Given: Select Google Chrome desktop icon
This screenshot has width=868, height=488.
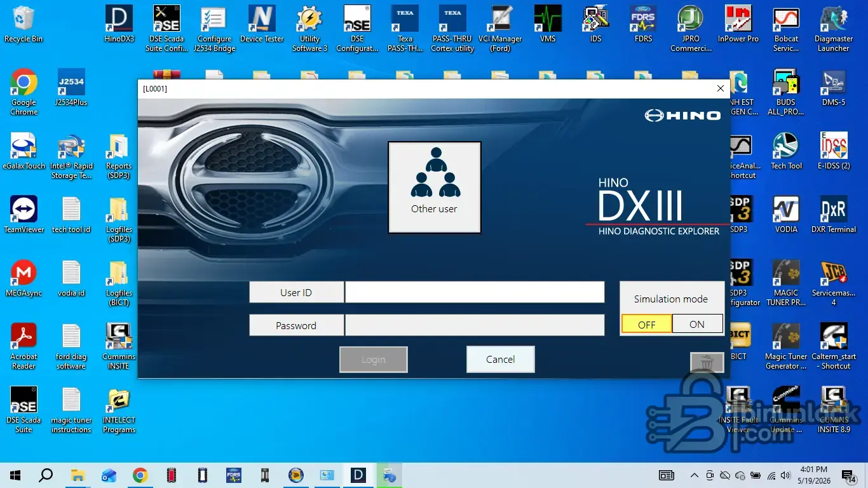Looking at the screenshot, I should (24, 92).
